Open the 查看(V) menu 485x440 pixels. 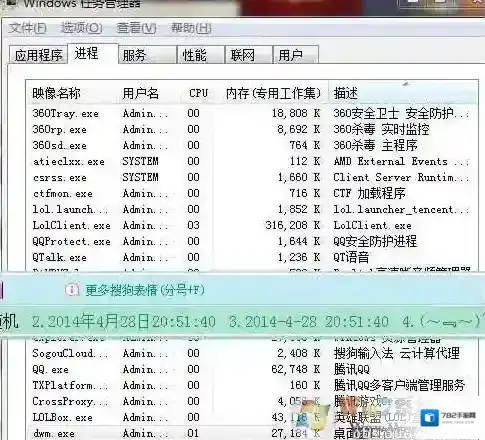point(136,28)
